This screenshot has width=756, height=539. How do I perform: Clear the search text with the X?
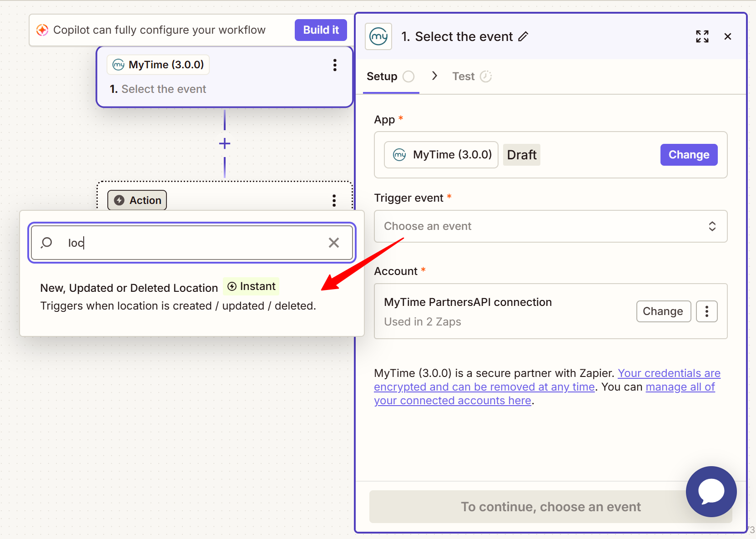click(x=334, y=243)
